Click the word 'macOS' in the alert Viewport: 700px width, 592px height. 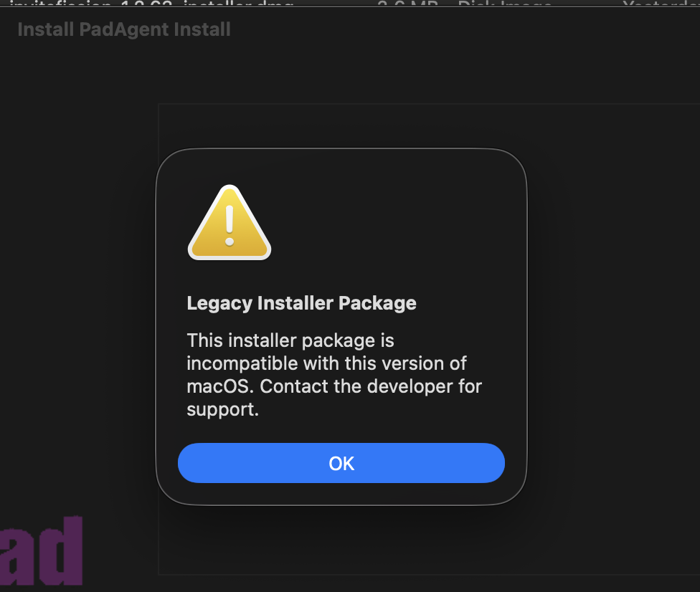(x=219, y=387)
